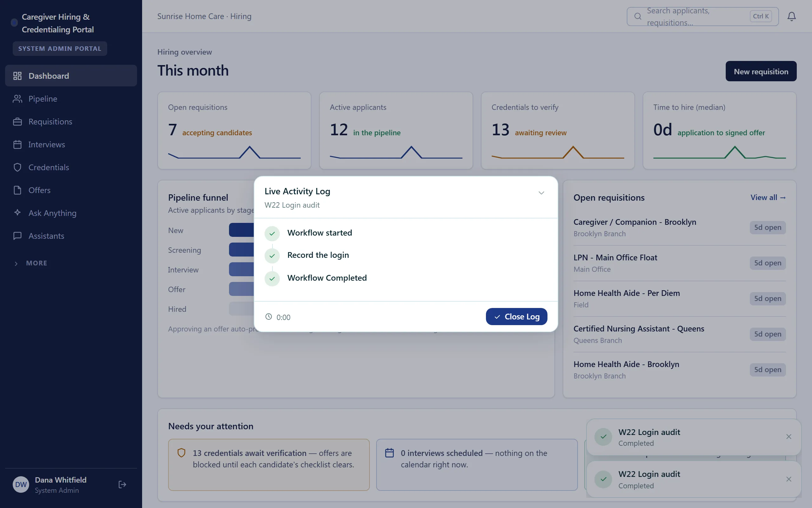Open Caregiver / Companion - Brooklyn requisition
The image size is (812, 508).
[679, 228]
